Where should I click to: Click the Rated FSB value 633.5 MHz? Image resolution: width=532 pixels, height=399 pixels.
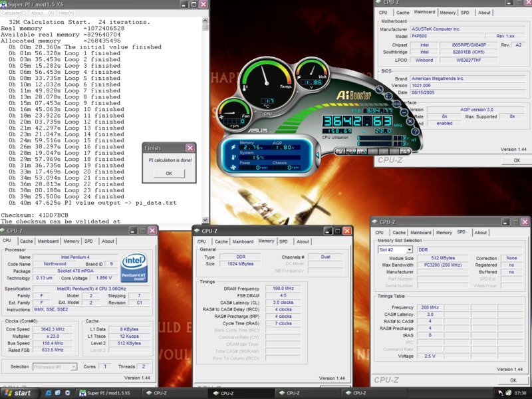[53, 350]
